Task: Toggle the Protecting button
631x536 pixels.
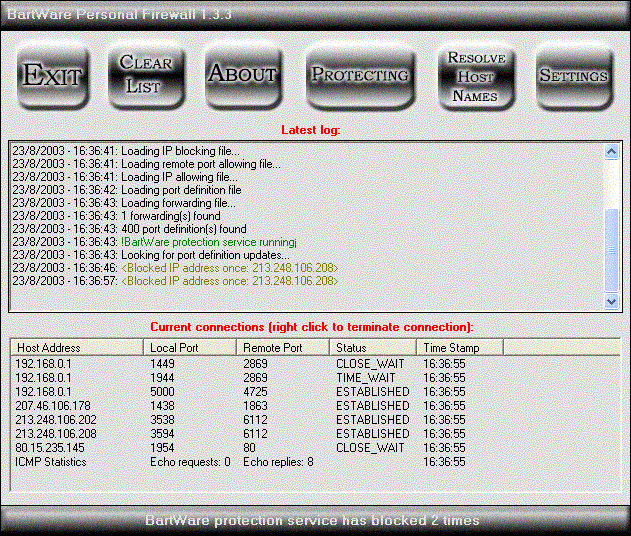Action: [x=360, y=76]
